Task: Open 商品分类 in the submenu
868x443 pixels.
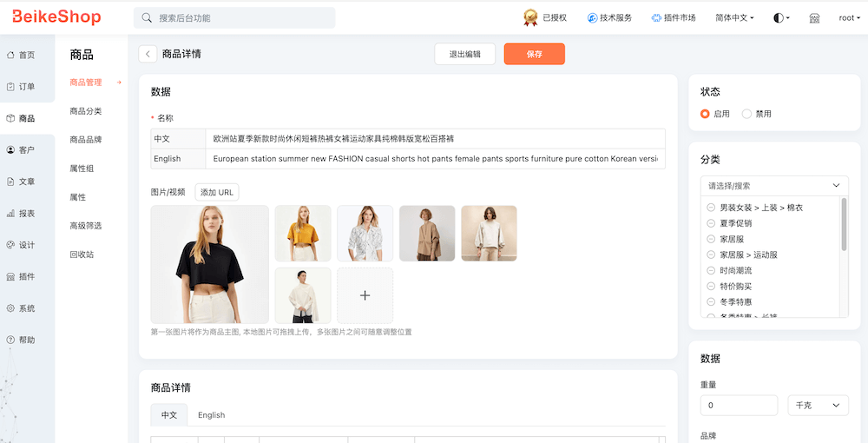Action: 86,111
